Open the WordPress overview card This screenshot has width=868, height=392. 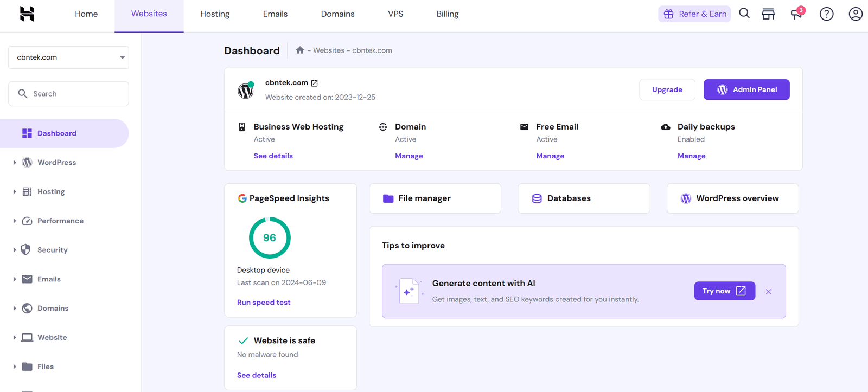tap(732, 198)
